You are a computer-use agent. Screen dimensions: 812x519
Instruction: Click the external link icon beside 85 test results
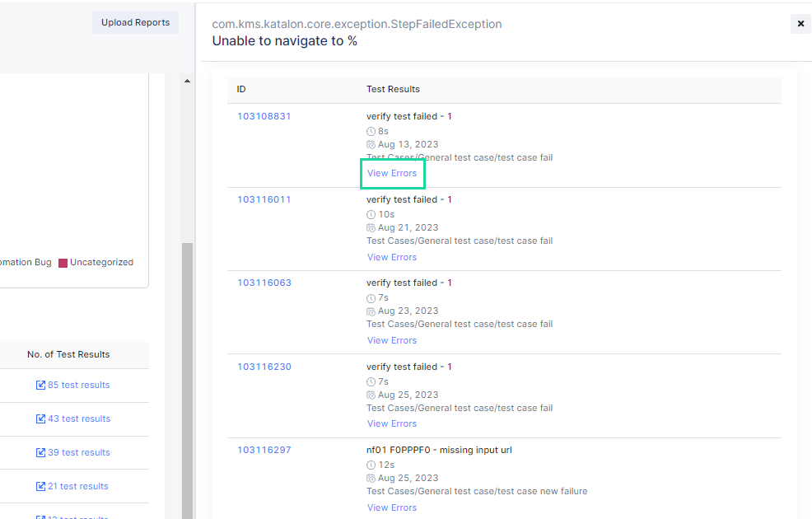40,384
